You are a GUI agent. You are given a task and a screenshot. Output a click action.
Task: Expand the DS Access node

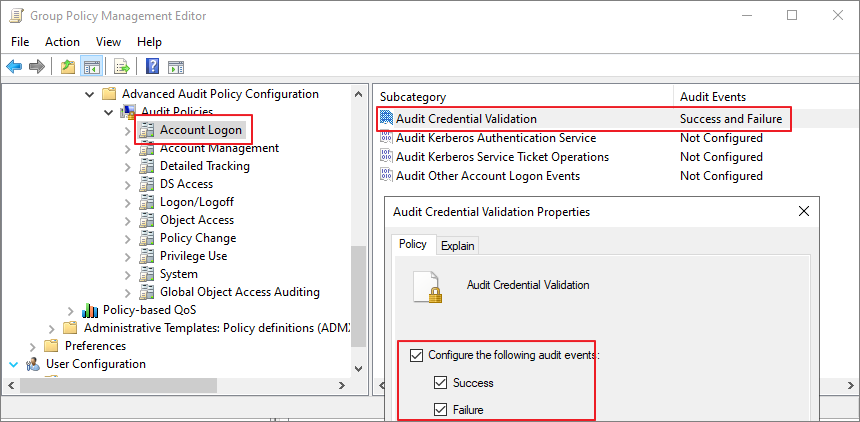click(x=127, y=184)
